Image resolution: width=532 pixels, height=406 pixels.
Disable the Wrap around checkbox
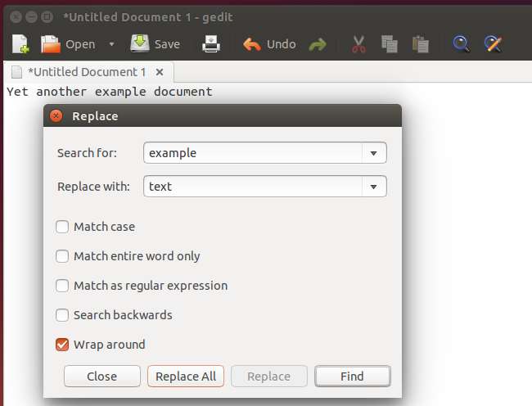[x=62, y=345]
